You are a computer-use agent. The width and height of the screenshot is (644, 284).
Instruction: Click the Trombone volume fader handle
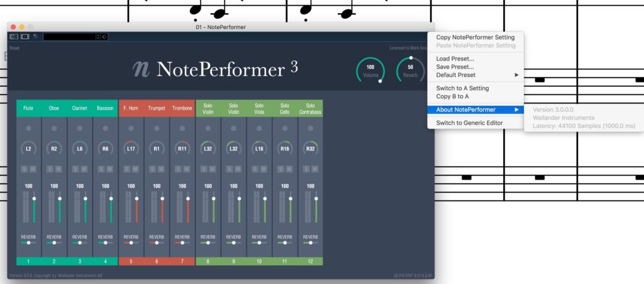point(188,198)
